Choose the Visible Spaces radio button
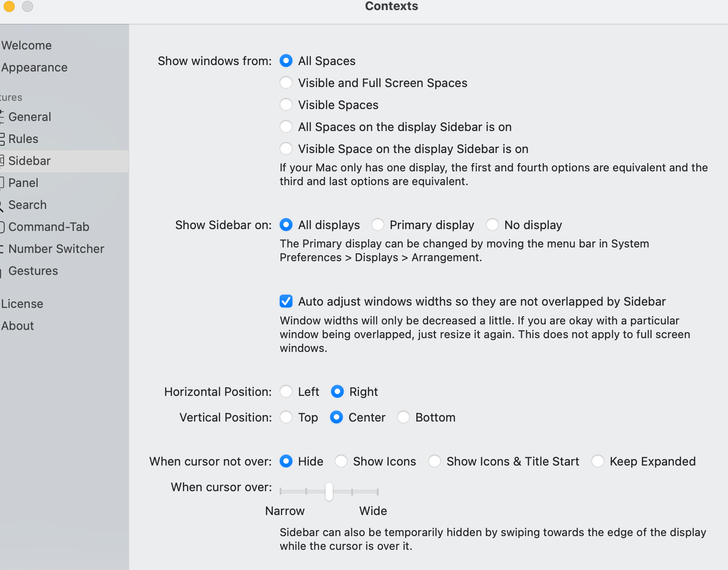 [x=286, y=105]
